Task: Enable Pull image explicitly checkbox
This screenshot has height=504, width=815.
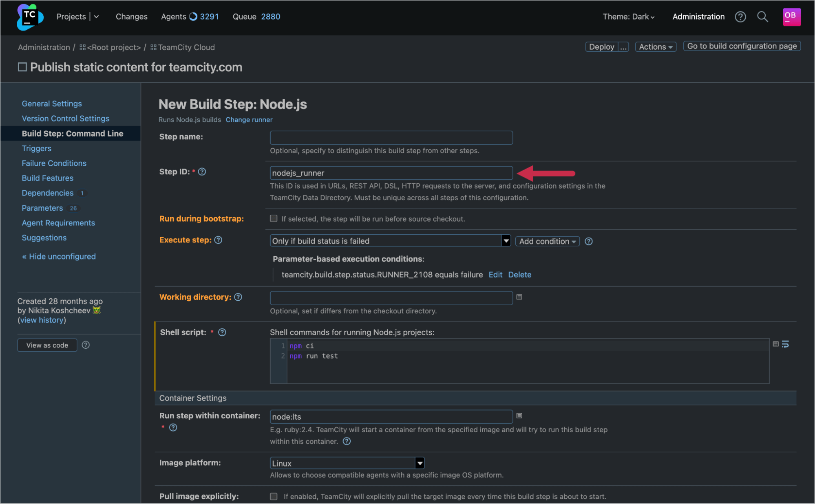Action: point(274,496)
